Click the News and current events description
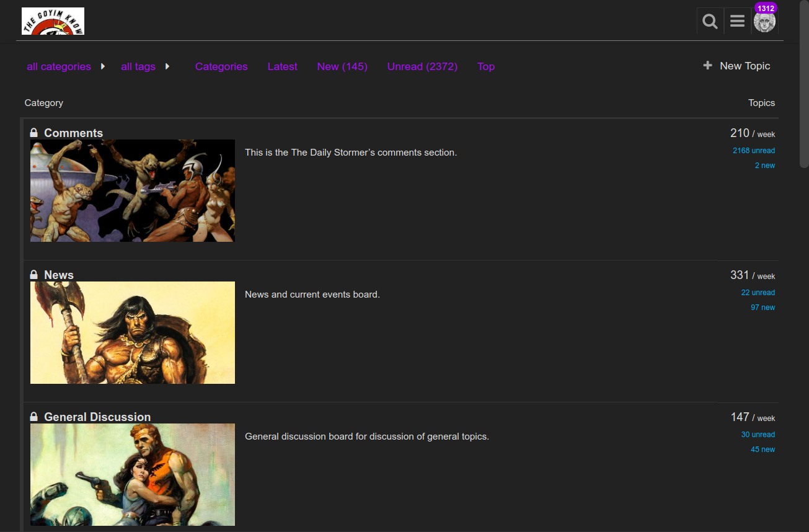Image resolution: width=809 pixels, height=532 pixels. (312, 295)
